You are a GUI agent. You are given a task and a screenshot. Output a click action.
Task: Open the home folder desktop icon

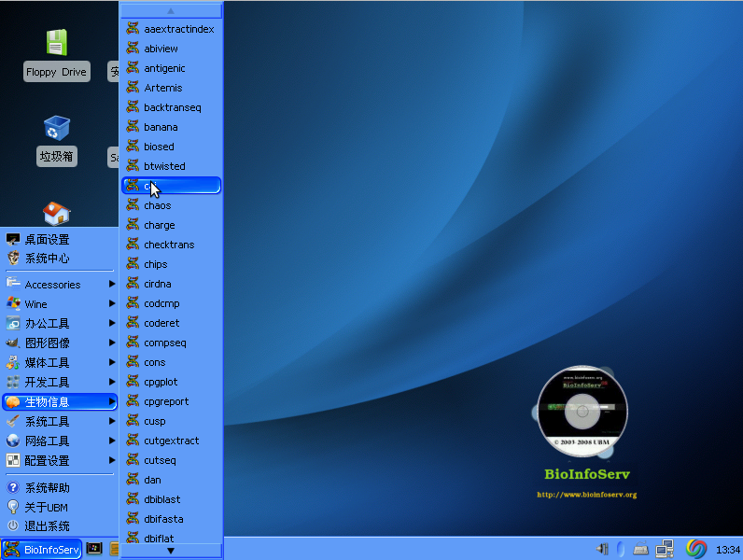[x=56, y=213]
